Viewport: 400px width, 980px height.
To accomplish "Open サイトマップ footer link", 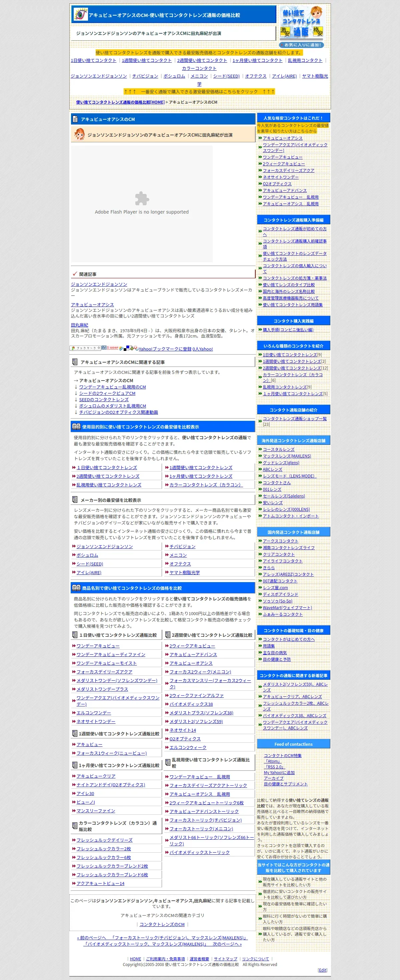I will coord(225,959).
